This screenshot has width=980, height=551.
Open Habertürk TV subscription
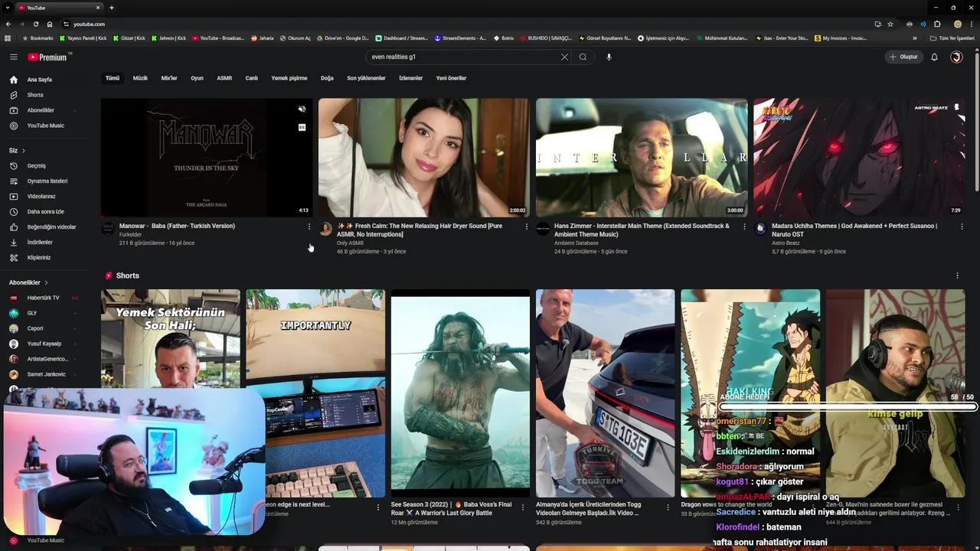[x=43, y=298]
